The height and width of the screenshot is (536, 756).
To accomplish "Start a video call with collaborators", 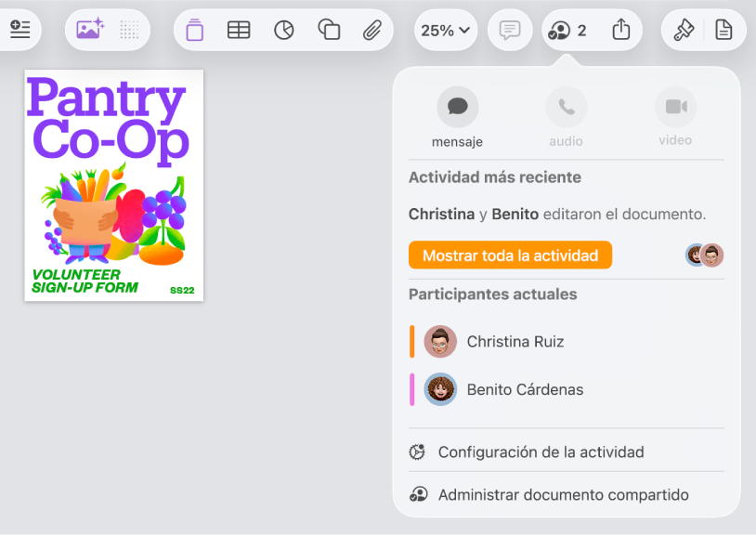I will click(x=675, y=106).
